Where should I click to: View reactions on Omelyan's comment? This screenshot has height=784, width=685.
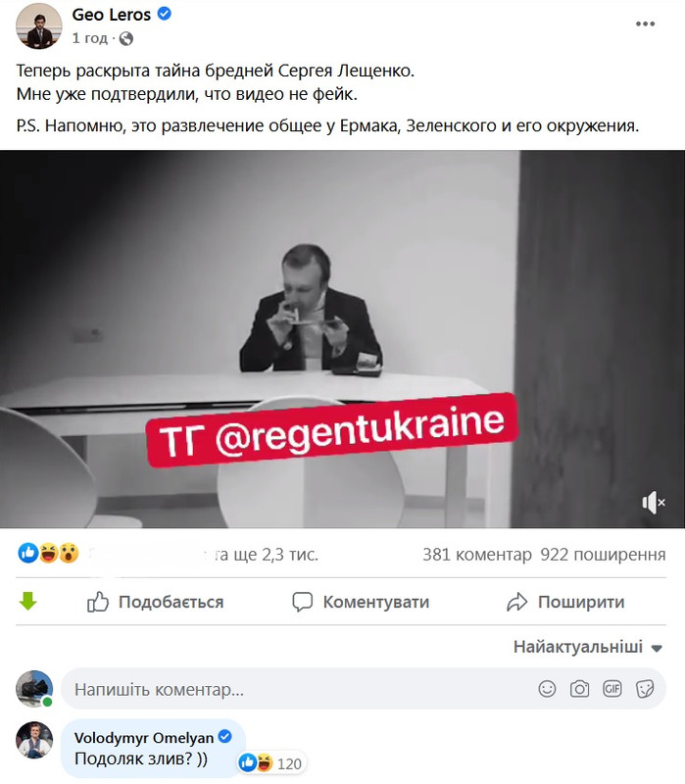pos(270,763)
